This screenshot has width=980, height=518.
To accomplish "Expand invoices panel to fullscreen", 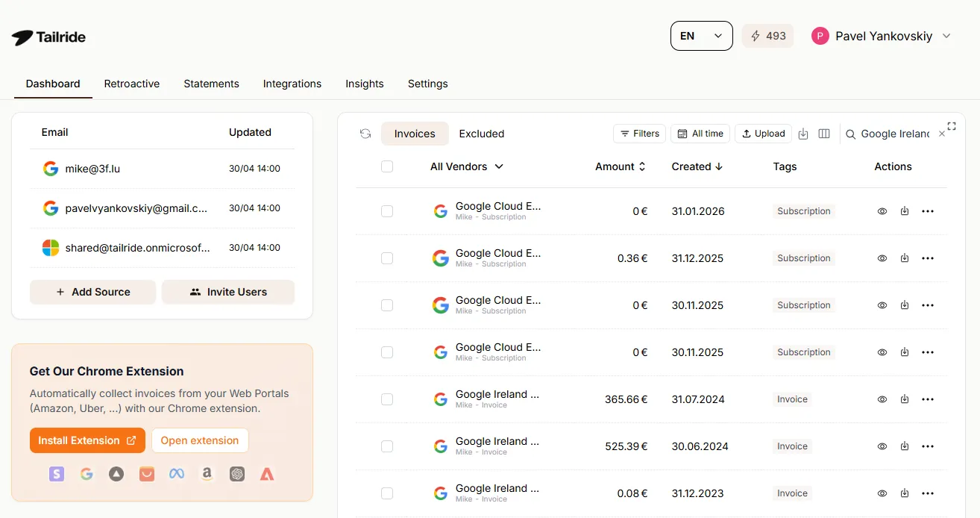I will coord(952,126).
